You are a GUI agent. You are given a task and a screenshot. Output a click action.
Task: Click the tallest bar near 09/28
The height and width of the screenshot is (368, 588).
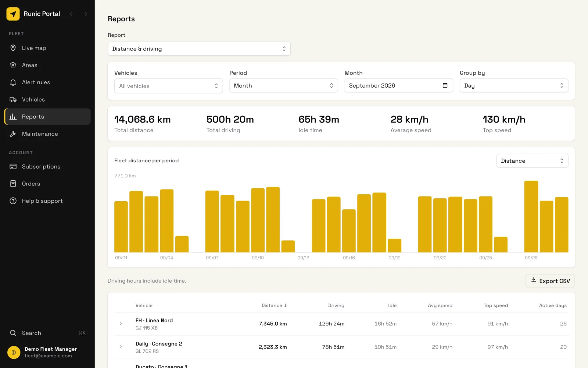pyautogui.click(x=531, y=216)
